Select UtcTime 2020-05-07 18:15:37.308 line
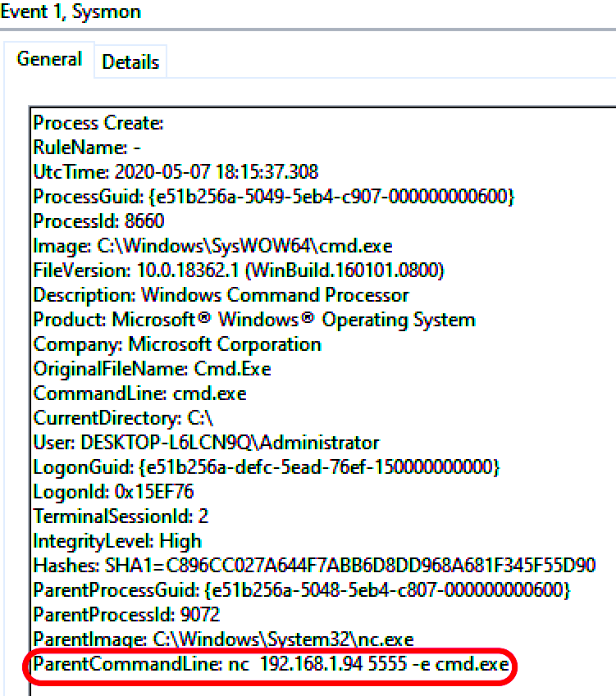Screen dimensions: 616x696 point(176,172)
